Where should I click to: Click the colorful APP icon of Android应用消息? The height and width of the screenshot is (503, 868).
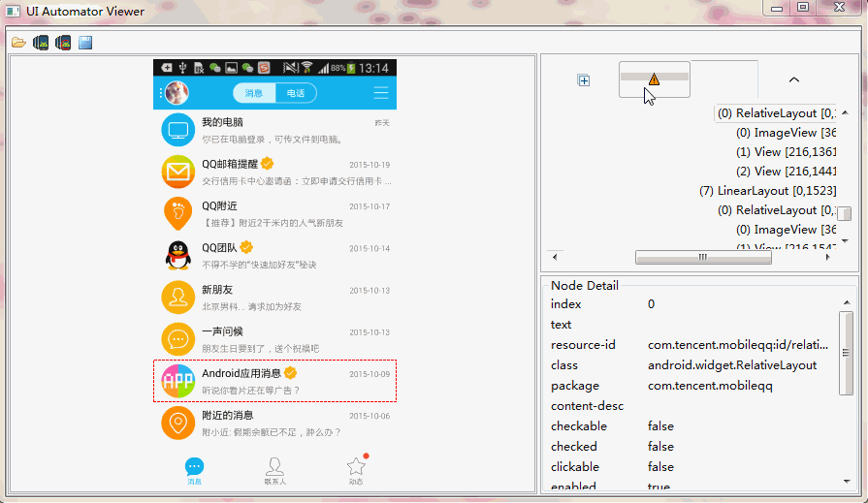tap(177, 381)
